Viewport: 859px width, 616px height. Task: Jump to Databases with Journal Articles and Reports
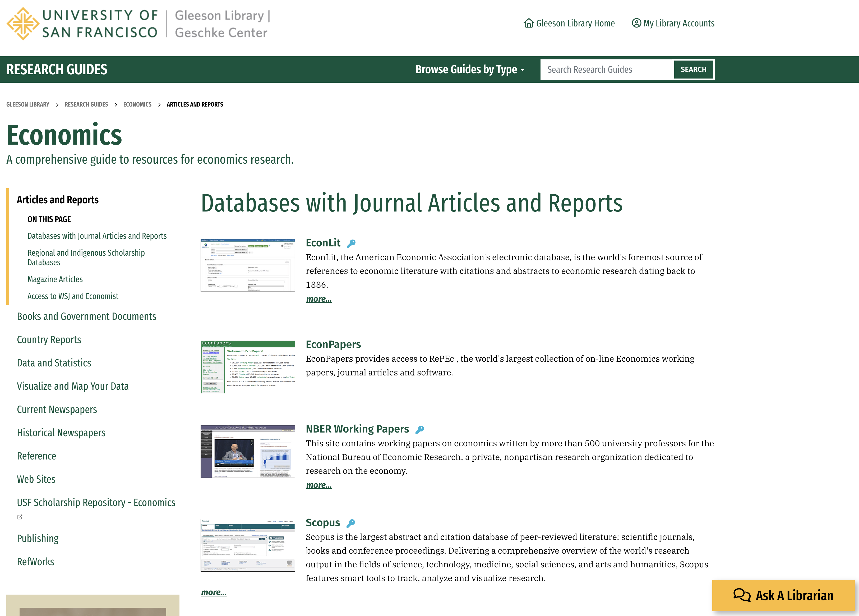(x=97, y=236)
